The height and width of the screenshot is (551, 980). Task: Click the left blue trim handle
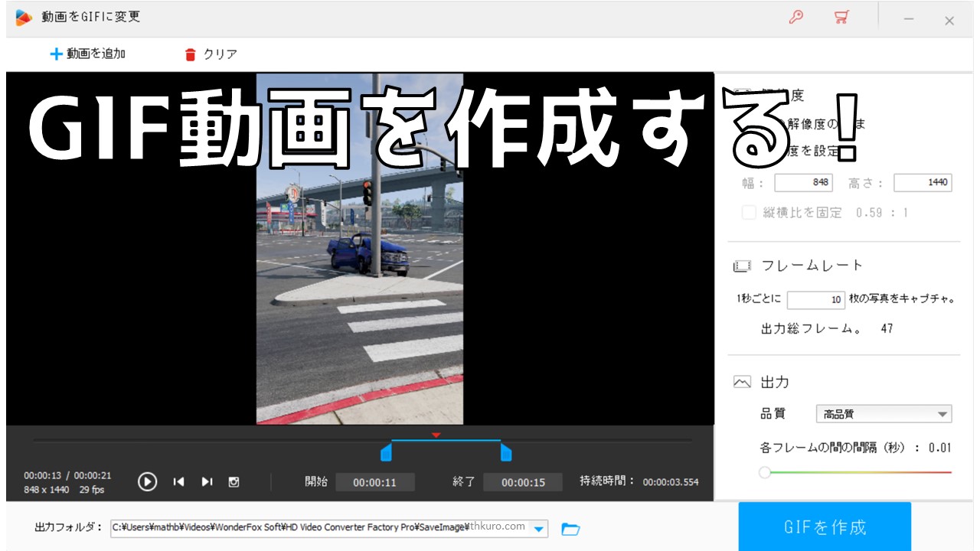pos(387,452)
